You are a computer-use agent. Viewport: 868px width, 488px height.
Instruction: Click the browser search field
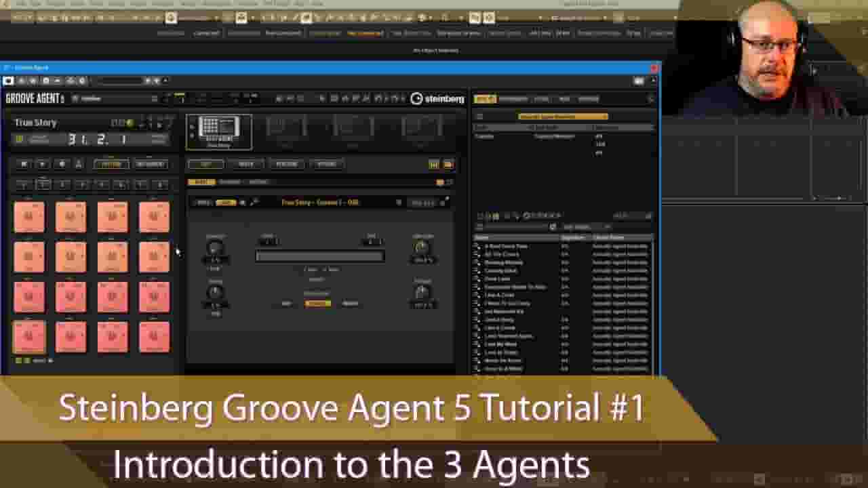point(513,227)
